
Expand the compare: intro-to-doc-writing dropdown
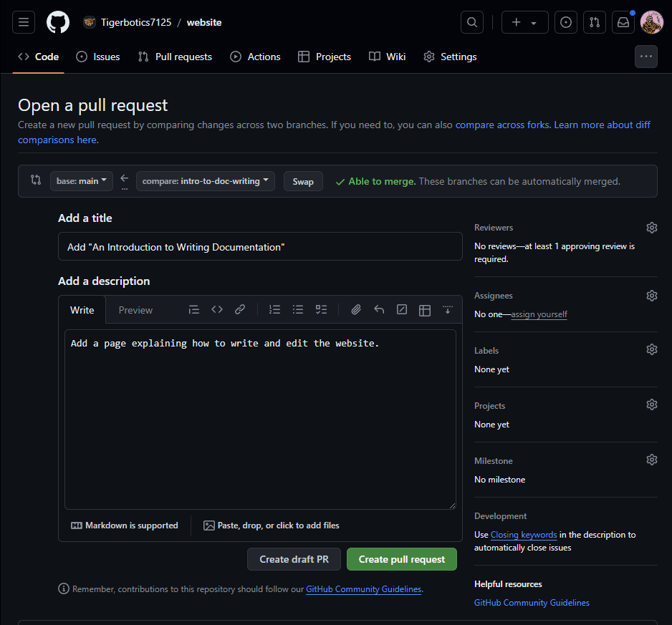[x=205, y=181]
